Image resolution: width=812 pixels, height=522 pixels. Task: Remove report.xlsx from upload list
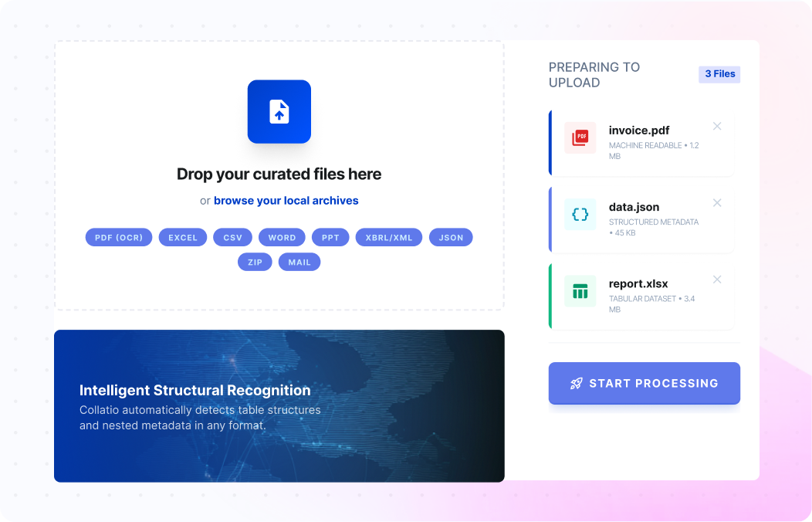click(717, 280)
